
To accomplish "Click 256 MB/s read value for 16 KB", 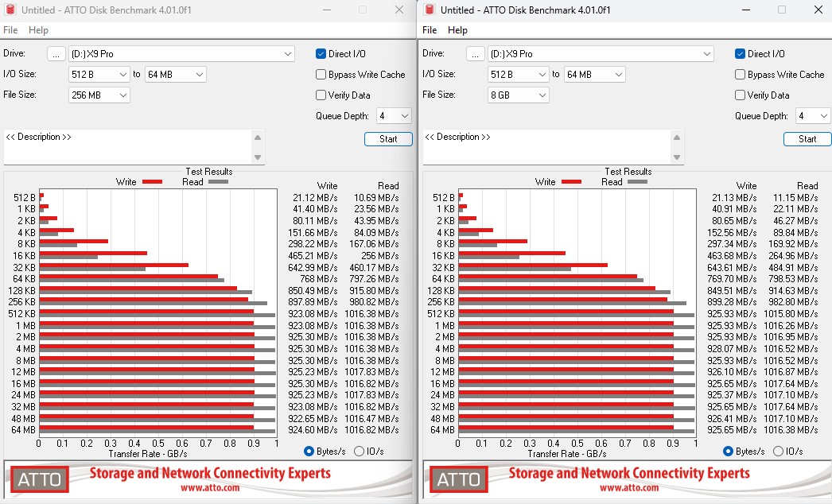I will [x=380, y=256].
